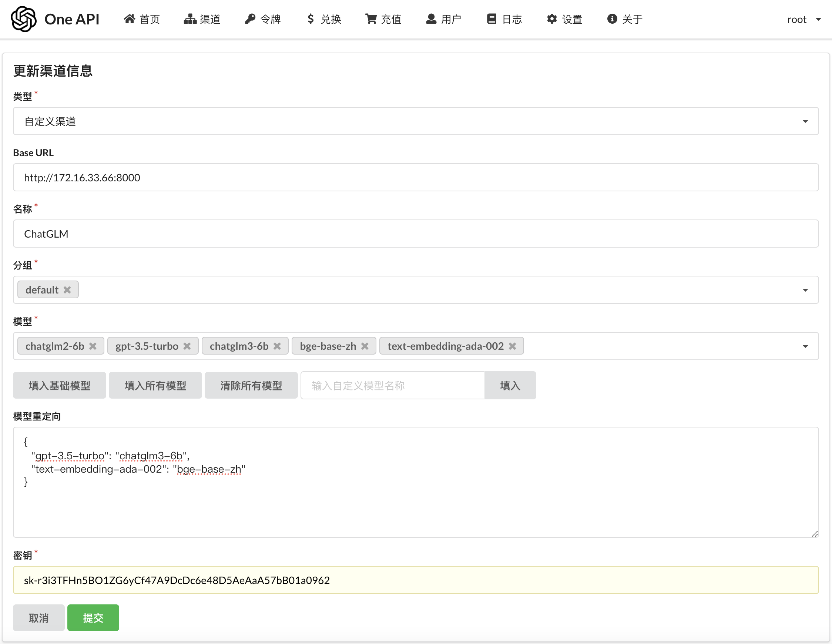
Task: Remove the default group tag
Action: coord(67,290)
